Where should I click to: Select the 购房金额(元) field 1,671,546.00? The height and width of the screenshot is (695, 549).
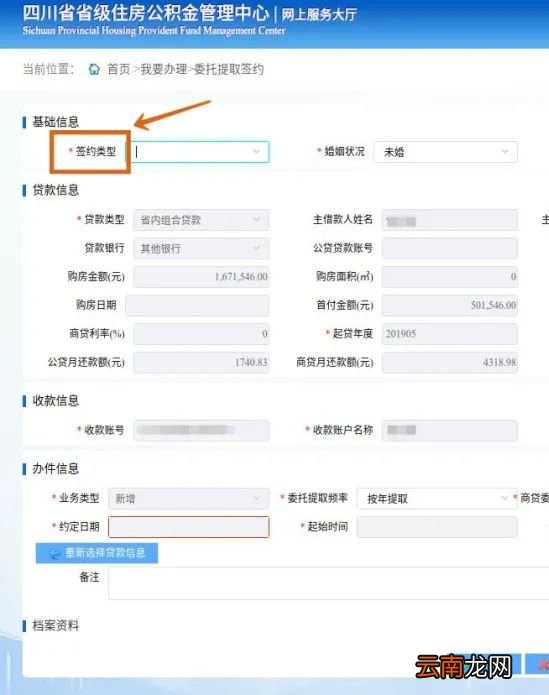tap(201, 277)
